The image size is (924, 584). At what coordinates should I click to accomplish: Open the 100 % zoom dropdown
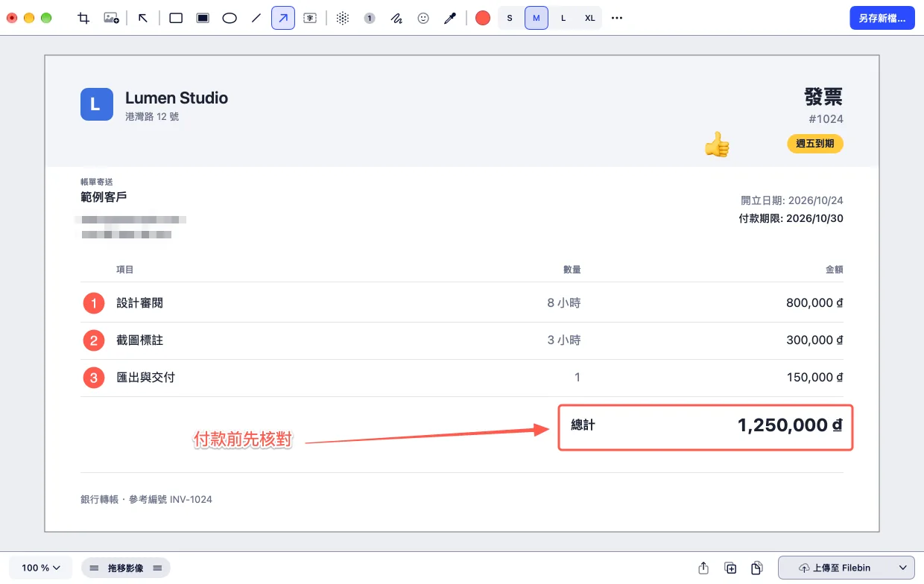tap(41, 568)
